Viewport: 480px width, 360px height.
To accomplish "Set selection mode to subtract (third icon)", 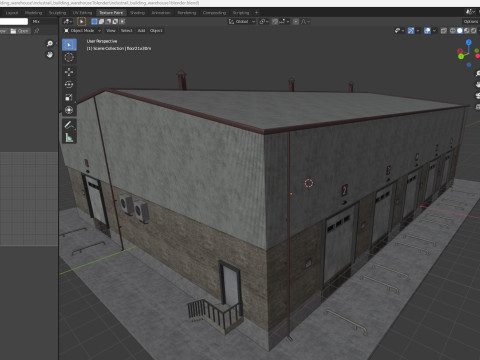I will point(108,22).
